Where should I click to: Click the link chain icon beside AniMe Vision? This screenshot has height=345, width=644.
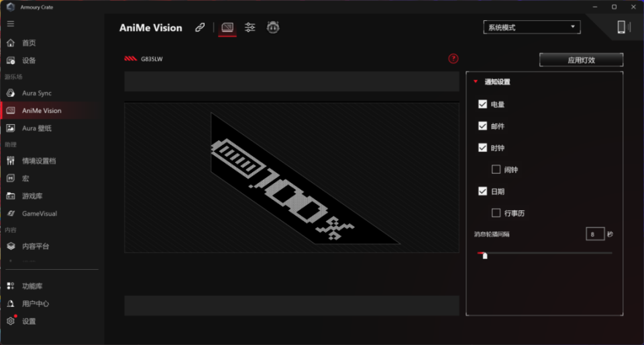tap(200, 28)
